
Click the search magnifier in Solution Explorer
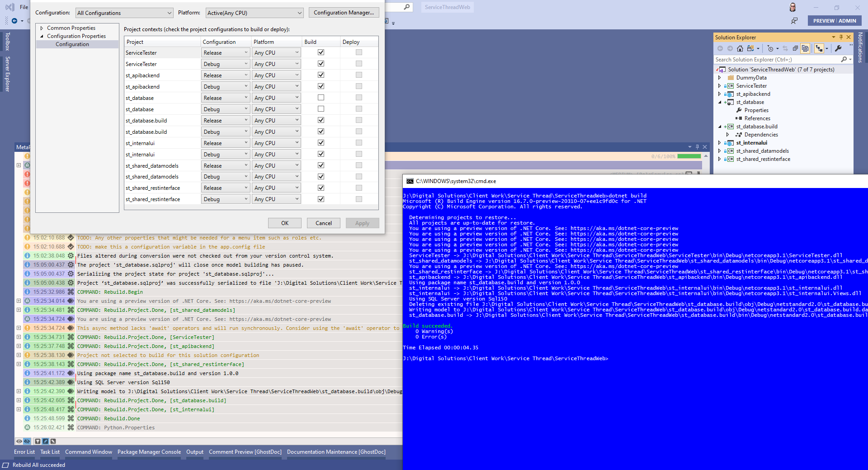pos(844,59)
